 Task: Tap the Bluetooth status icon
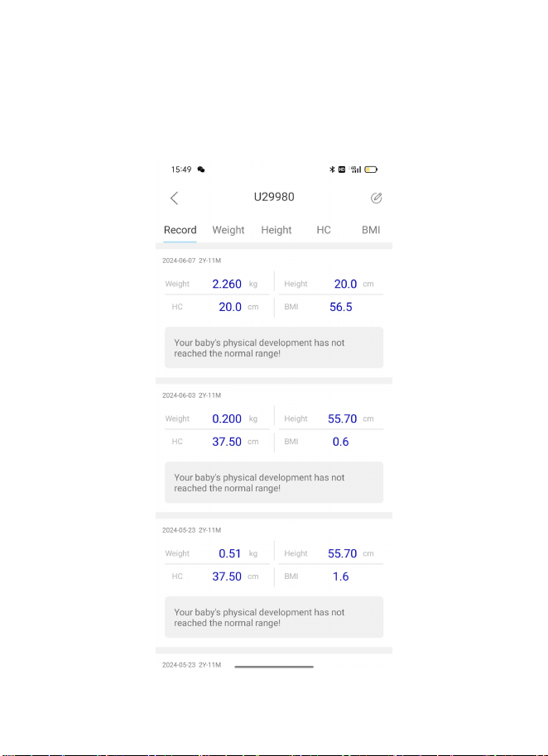point(332,170)
